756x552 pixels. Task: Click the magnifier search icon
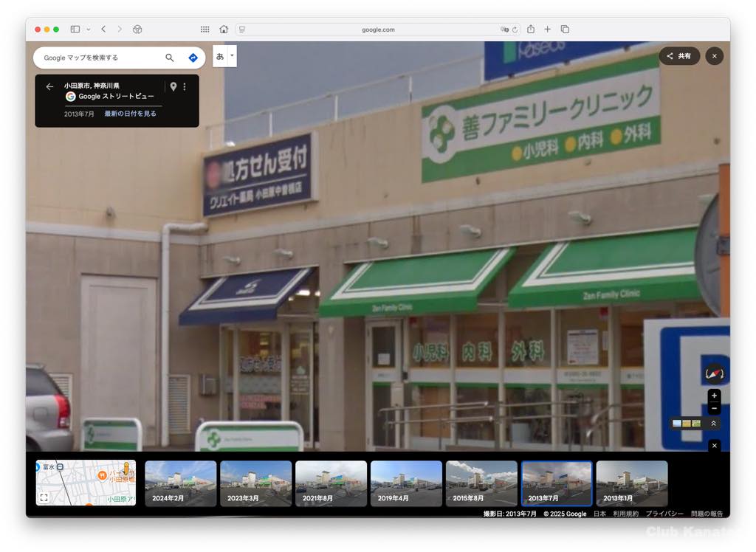[170, 58]
